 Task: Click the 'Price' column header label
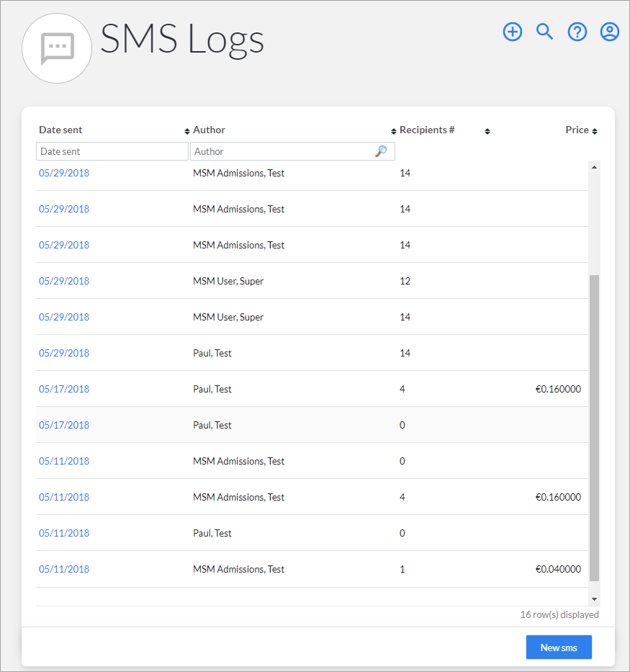577,130
